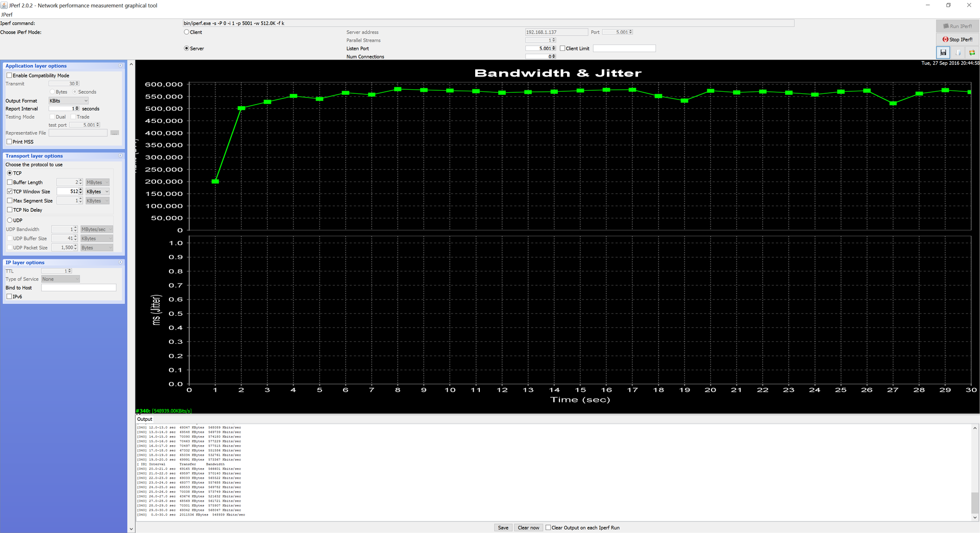Increase the Report Interval spinner
The width and height of the screenshot is (980, 533).
pos(77,107)
